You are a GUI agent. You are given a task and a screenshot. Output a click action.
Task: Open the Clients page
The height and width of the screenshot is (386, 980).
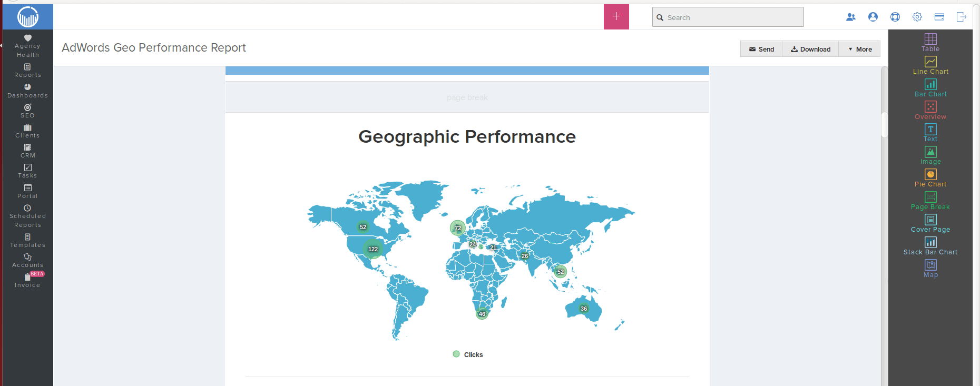pos(27,131)
